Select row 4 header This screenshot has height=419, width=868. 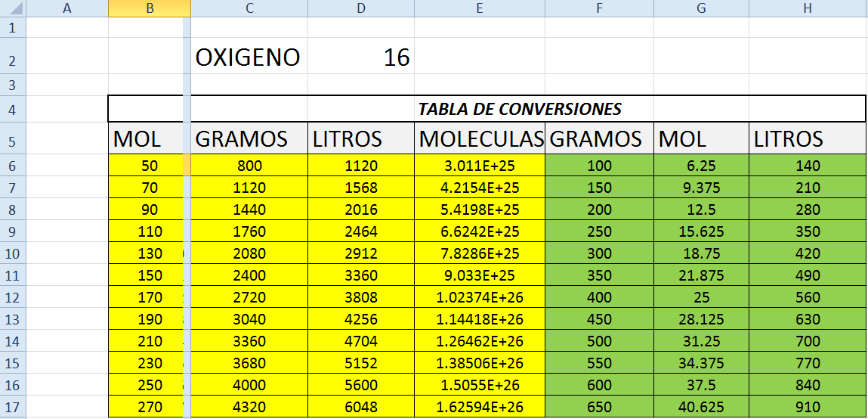(13, 109)
